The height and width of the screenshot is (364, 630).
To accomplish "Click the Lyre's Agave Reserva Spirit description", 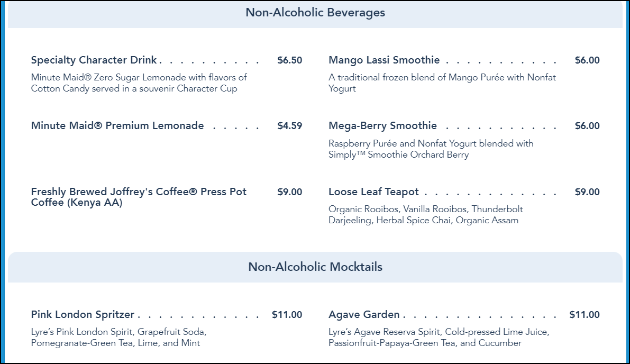I will pyautogui.click(x=439, y=338).
